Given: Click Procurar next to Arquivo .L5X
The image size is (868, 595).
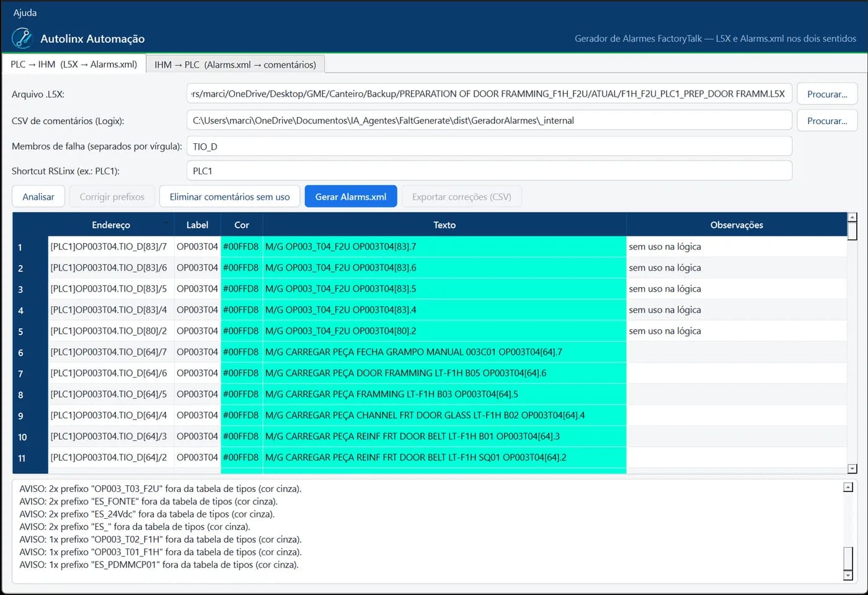Looking at the screenshot, I should point(827,94).
